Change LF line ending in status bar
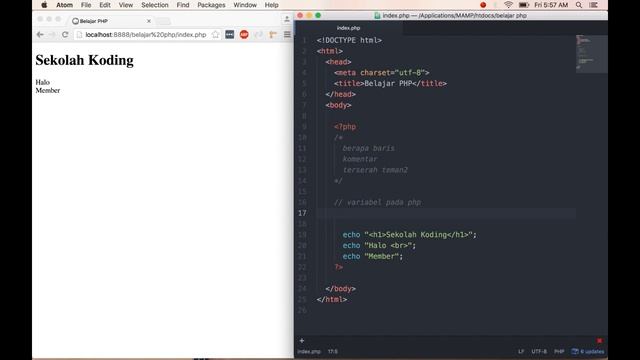 coord(521,351)
